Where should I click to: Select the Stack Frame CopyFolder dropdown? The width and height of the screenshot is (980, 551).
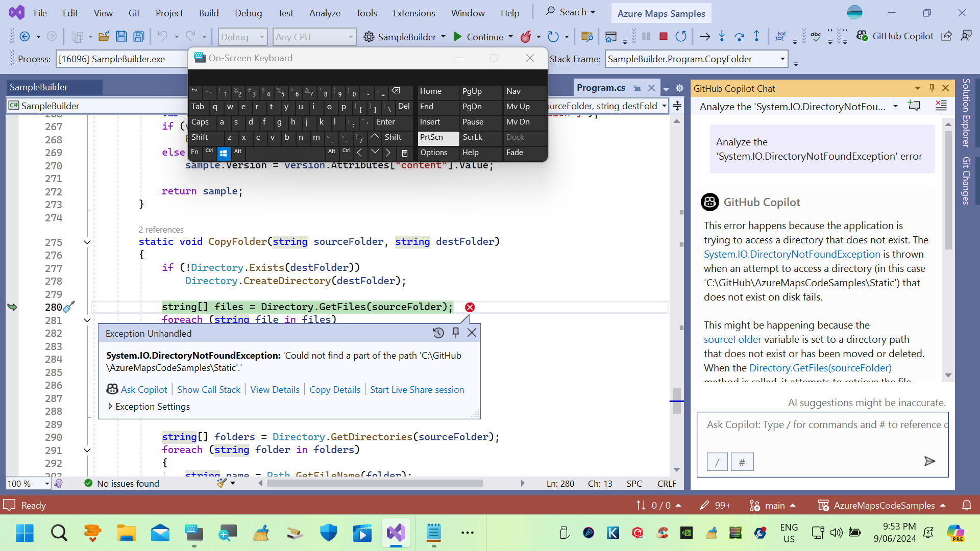click(697, 59)
